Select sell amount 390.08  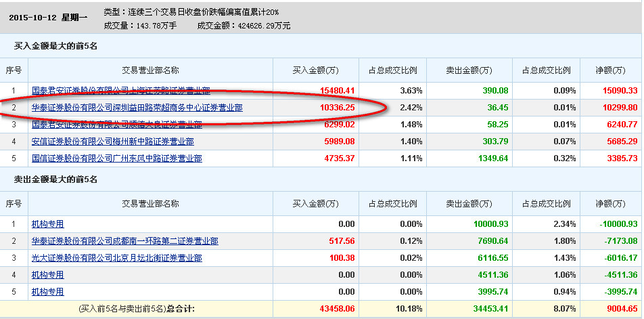496,91
